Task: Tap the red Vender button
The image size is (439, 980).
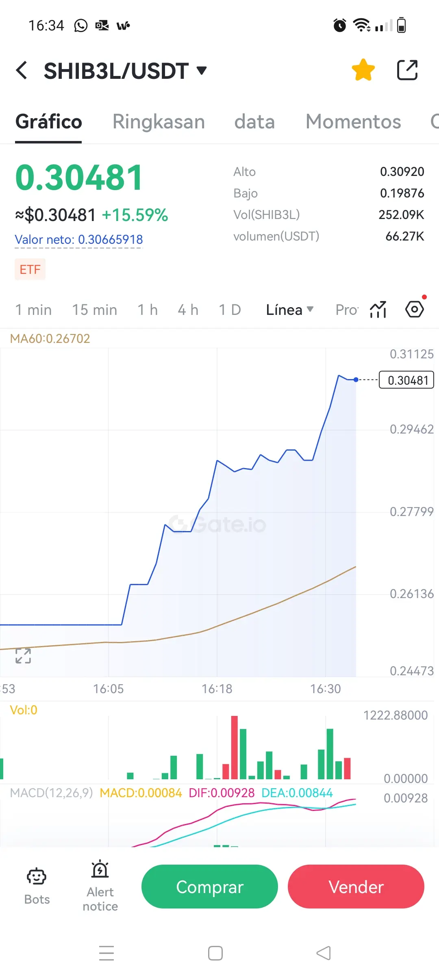Action: 356,887
